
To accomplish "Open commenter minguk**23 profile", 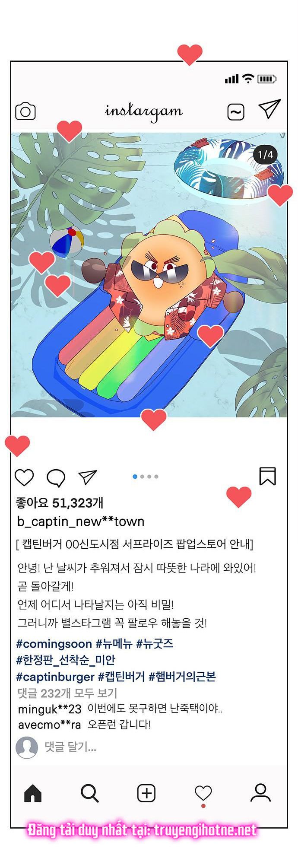I will coord(50,709).
